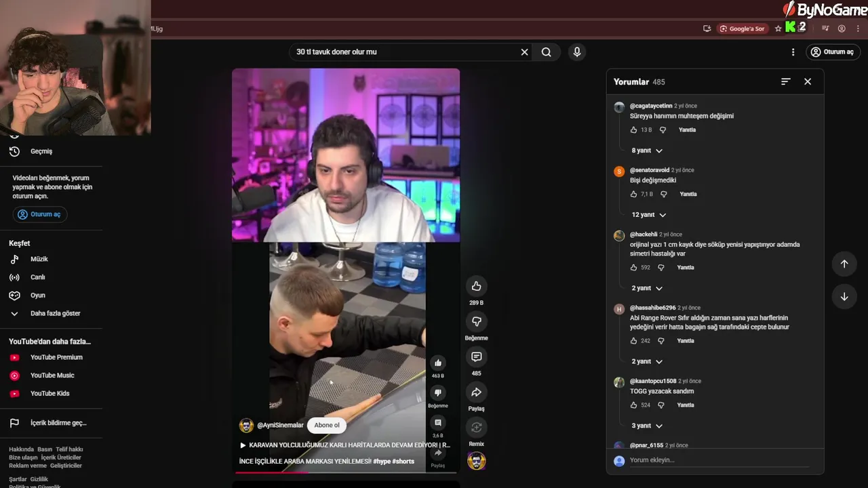Like @senatoravoid's comment with 7,1 B

click(x=634, y=194)
